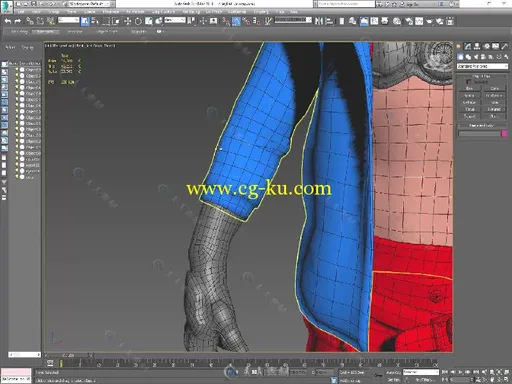Toggle Window/Crossing selection mode
This screenshot has height=384, width=512.
pyautogui.click(x=116, y=21)
